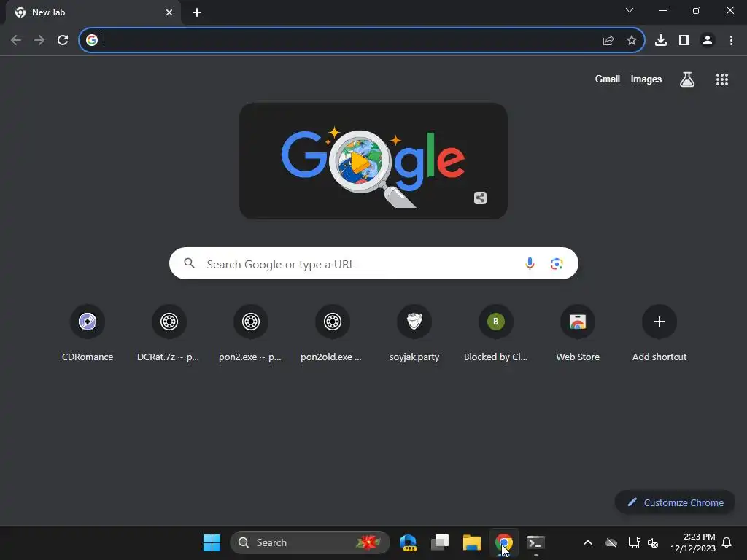Image resolution: width=747 pixels, height=560 pixels.
Task: Show hidden system tray icons
Action: coord(588,542)
